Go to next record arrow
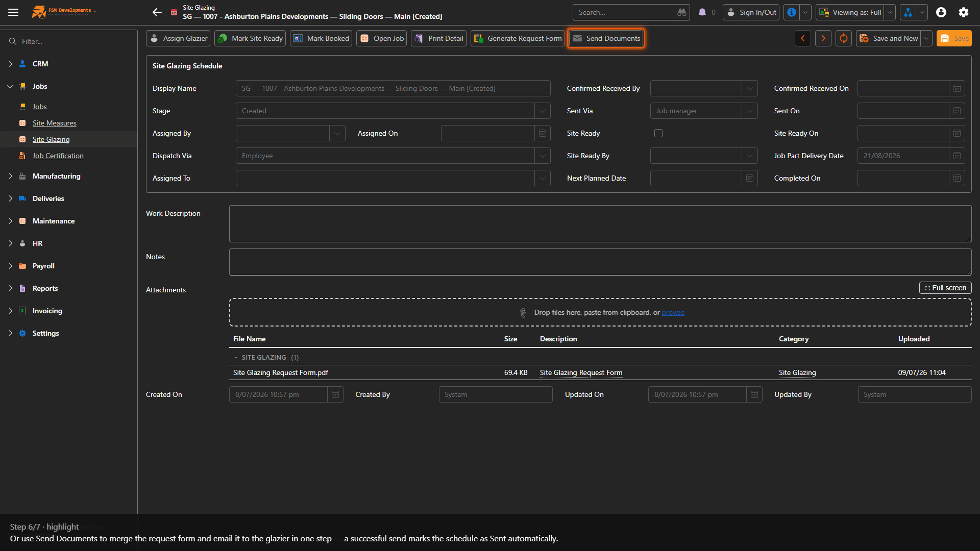Image resolution: width=980 pixels, height=551 pixels. coord(823,38)
